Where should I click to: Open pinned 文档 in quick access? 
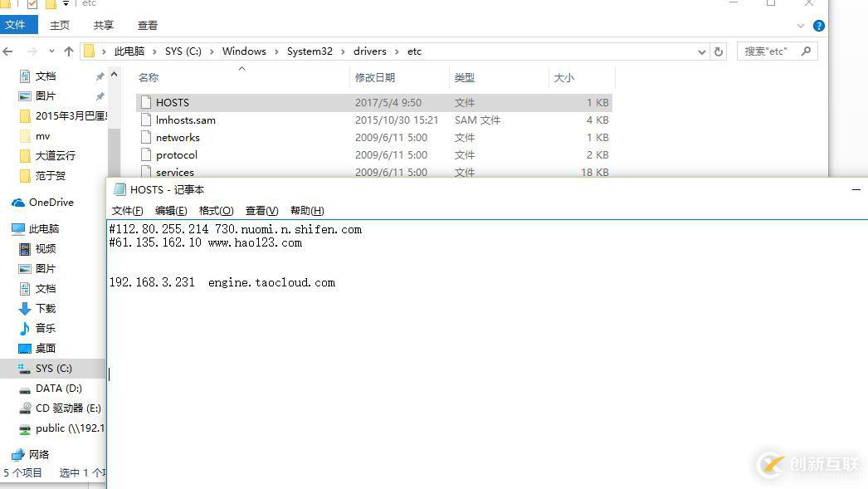pos(46,76)
